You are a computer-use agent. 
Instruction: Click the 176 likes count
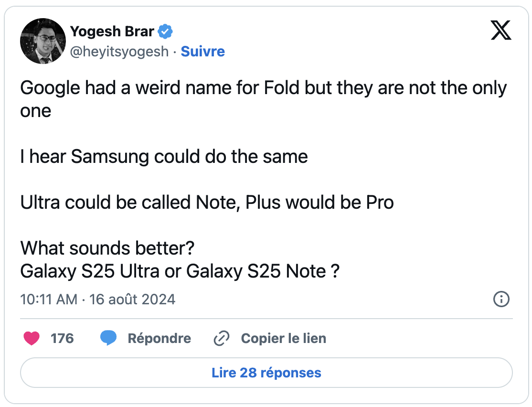point(62,338)
